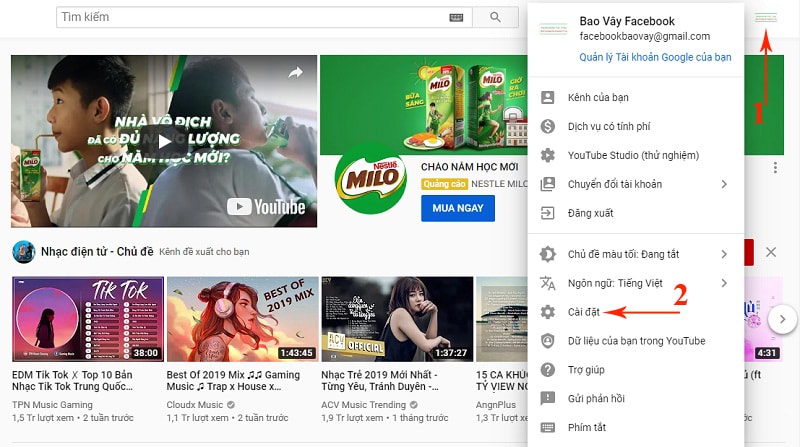Viewport: 800px width, 447px height.
Task: Open Kênh của bạn menu item
Action: [636, 97]
